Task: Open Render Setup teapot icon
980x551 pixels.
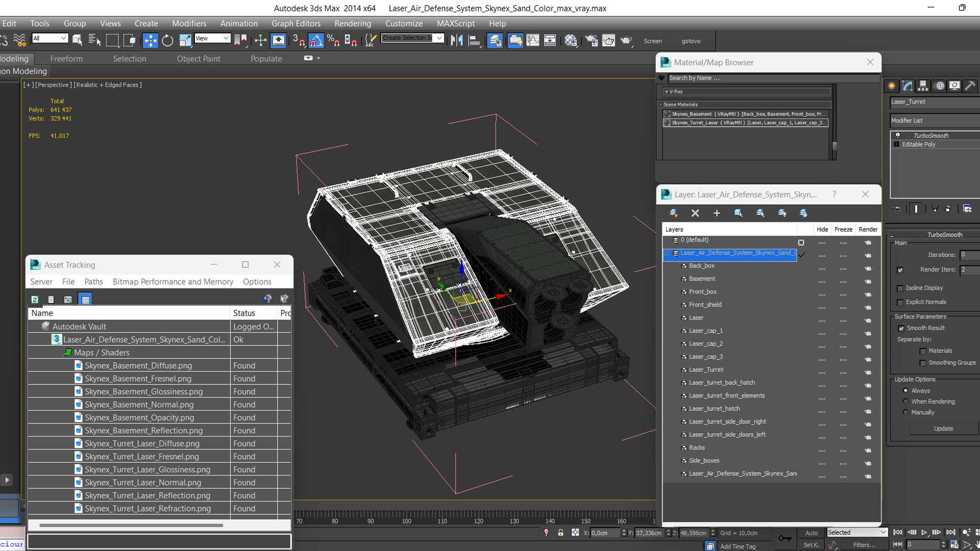Action: [x=591, y=40]
